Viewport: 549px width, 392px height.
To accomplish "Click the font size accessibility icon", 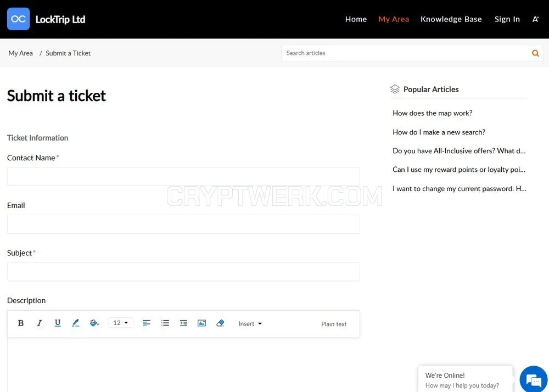I will click(535, 19).
